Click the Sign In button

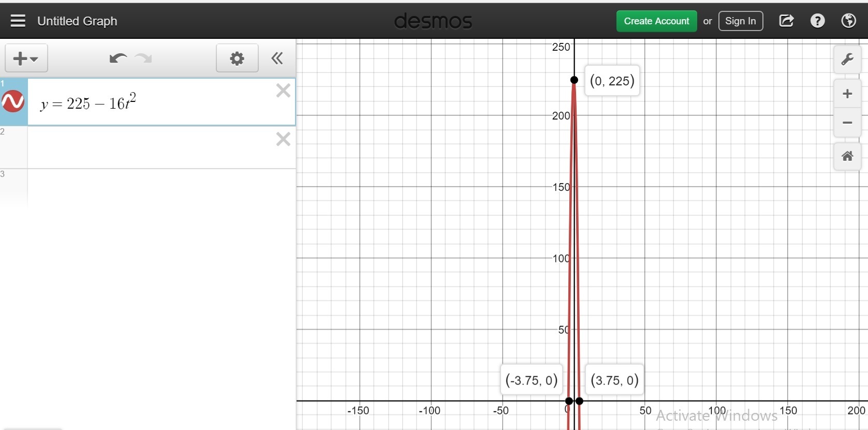tap(740, 21)
